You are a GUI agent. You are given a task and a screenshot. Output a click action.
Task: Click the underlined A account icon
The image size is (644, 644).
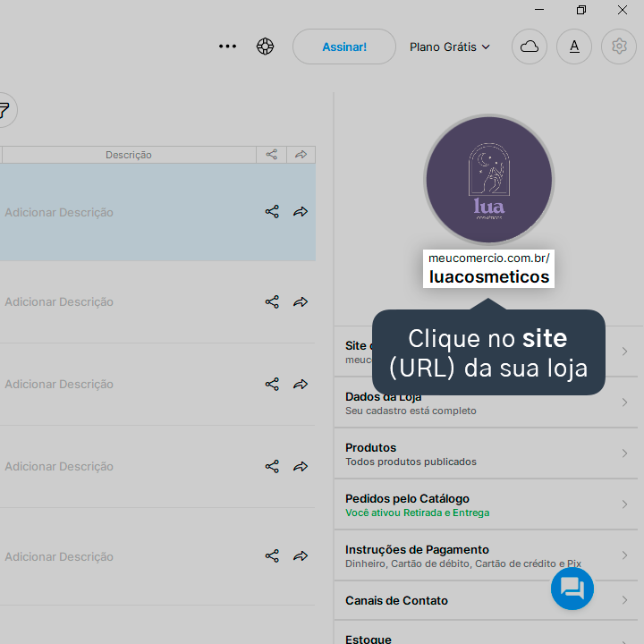(x=573, y=47)
